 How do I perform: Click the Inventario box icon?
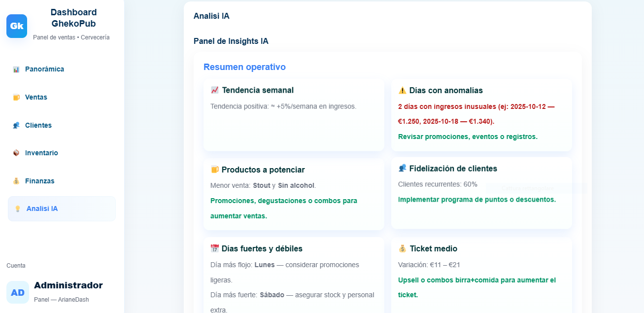click(16, 153)
